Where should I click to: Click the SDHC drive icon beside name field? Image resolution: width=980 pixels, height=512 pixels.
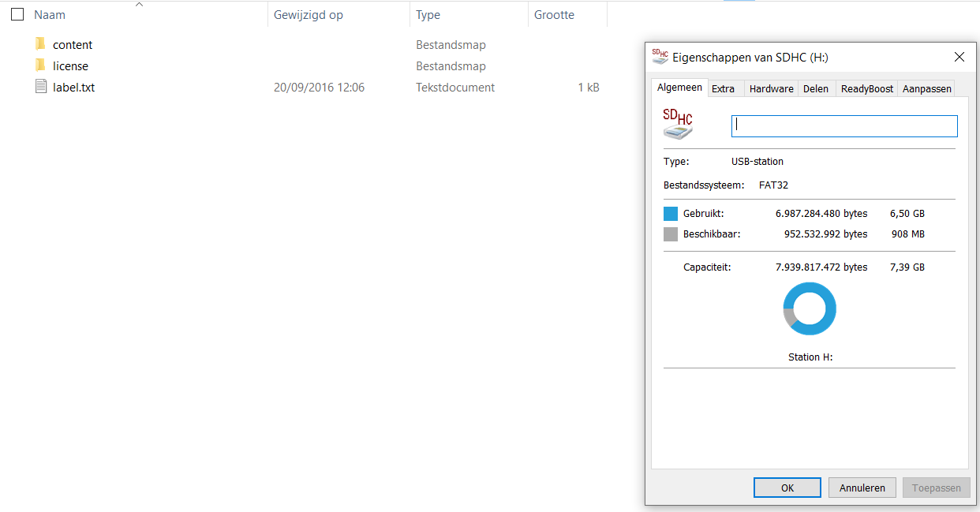coord(678,124)
